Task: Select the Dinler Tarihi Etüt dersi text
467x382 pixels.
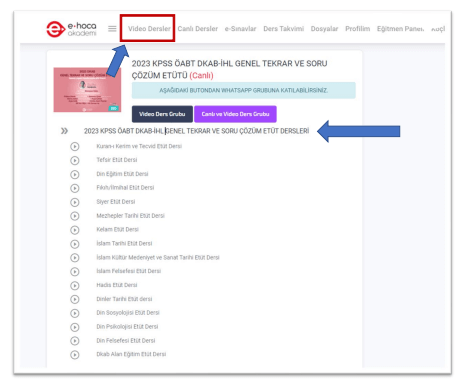Action: pyautogui.click(x=124, y=299)
